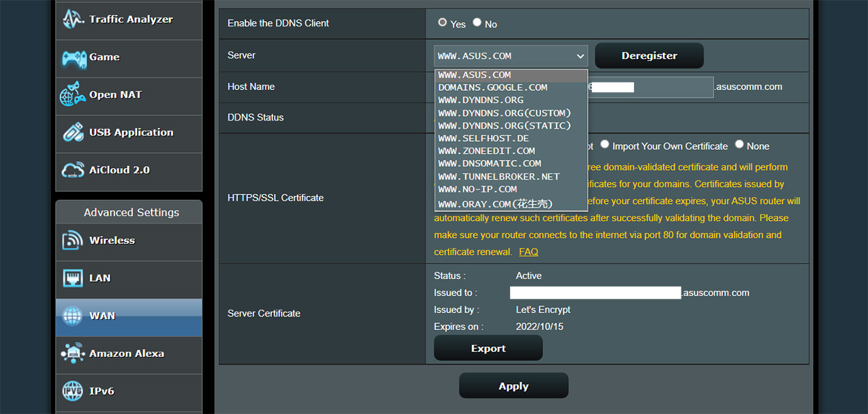This screenshot has width=868, height=414.
Task: Enable DDNS Client with Yes radio
Action: pos(442,22)
